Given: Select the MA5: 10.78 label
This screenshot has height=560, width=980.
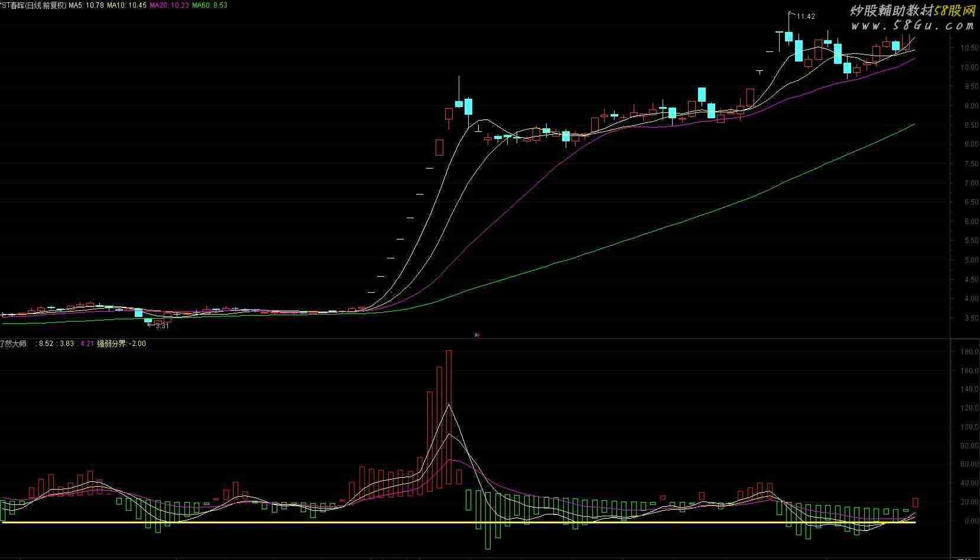Looking at the screenshot, I should coord(86,5).
